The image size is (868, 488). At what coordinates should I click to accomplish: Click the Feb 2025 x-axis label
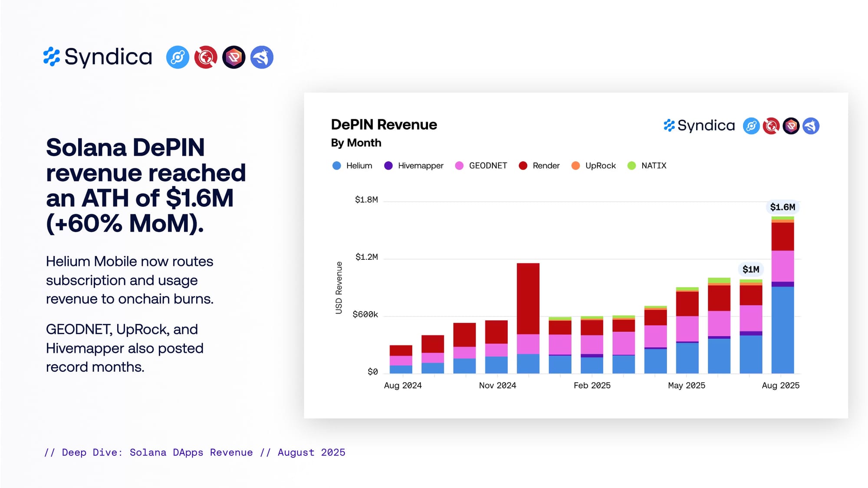click(592, 386)
